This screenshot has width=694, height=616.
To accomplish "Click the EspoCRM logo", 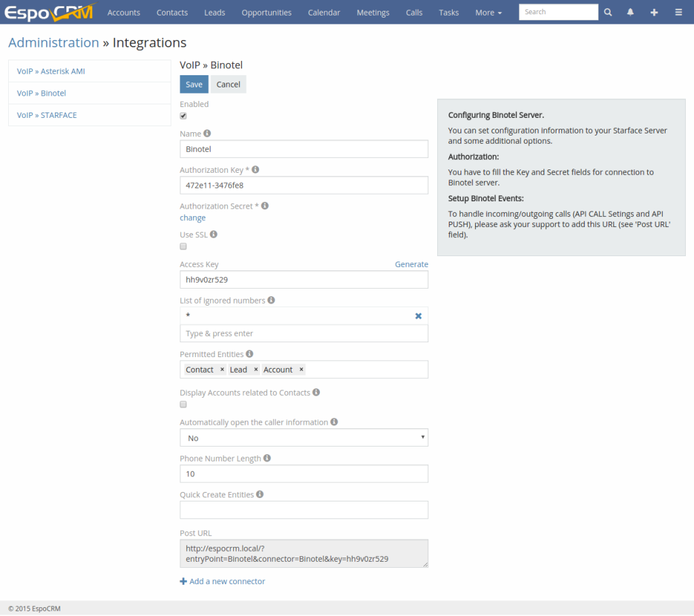I will point(50,12).
